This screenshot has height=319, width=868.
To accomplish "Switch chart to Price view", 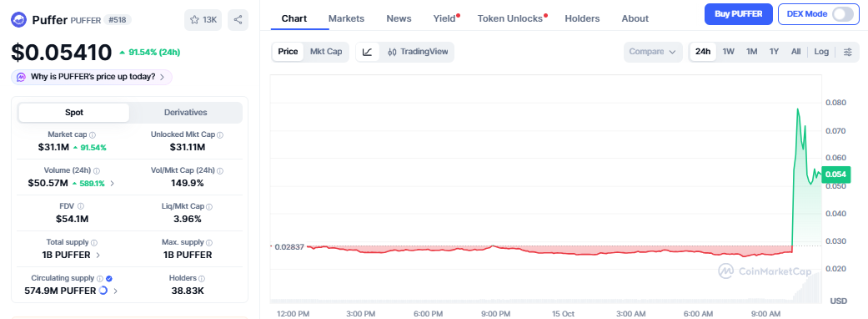I will (x=288, y=52).
